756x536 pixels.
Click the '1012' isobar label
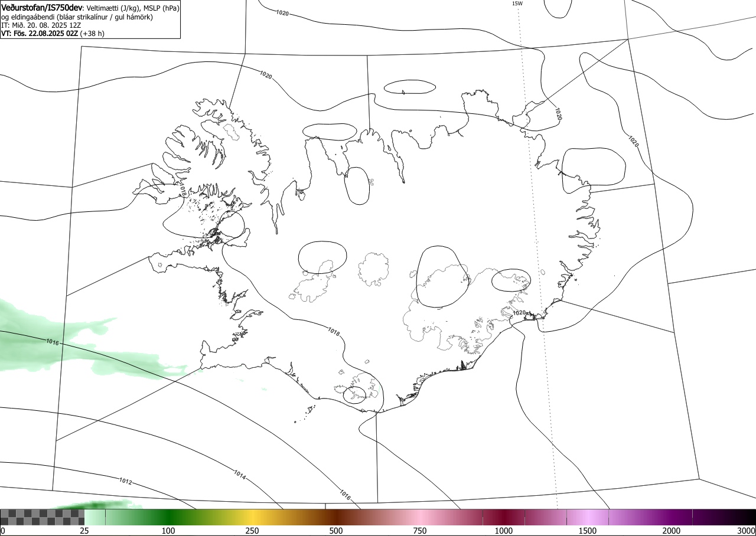pos(125,481)
